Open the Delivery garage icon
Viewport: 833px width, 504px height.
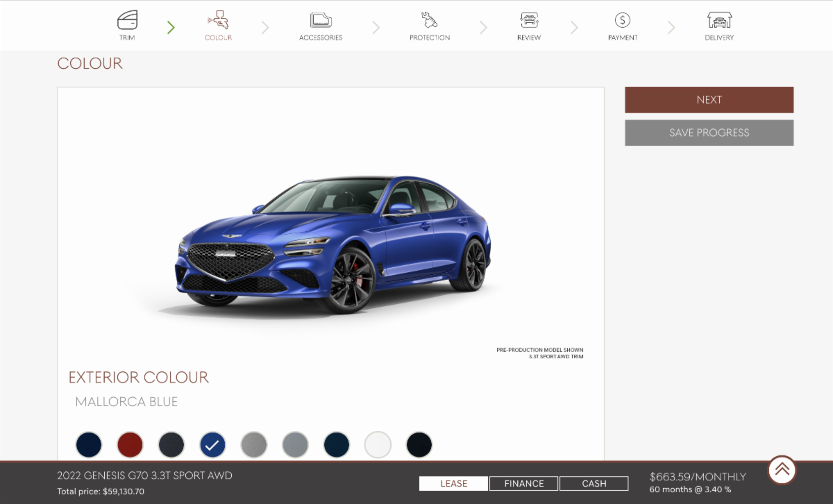tap(719, 19)
